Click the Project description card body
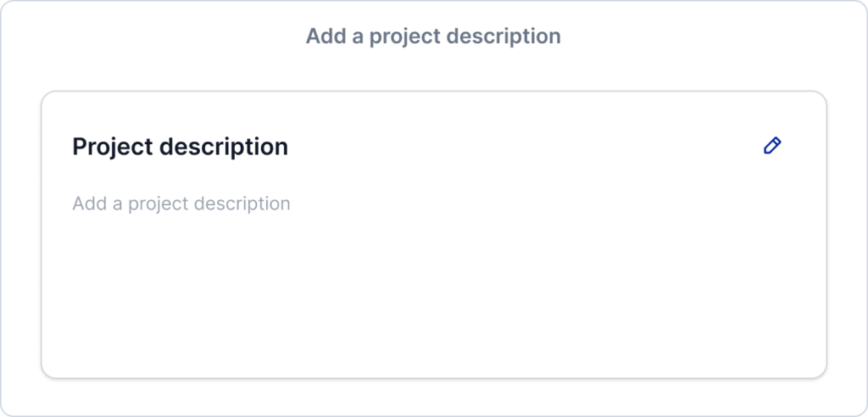868x417 pixels. click(x=434, y=235)
